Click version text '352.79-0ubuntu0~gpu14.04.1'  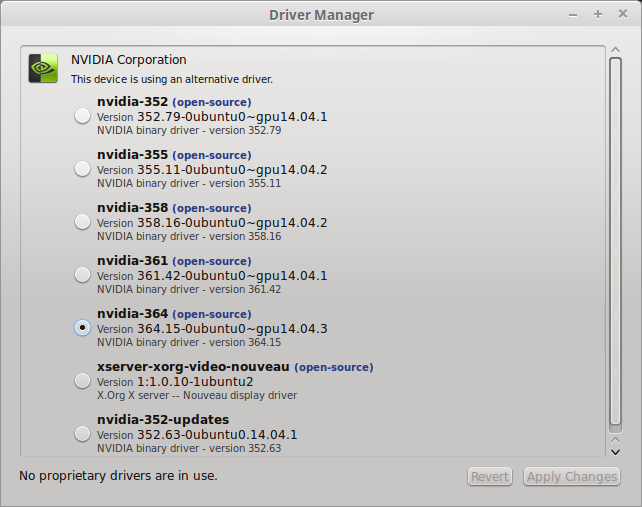tap(232, 117)
